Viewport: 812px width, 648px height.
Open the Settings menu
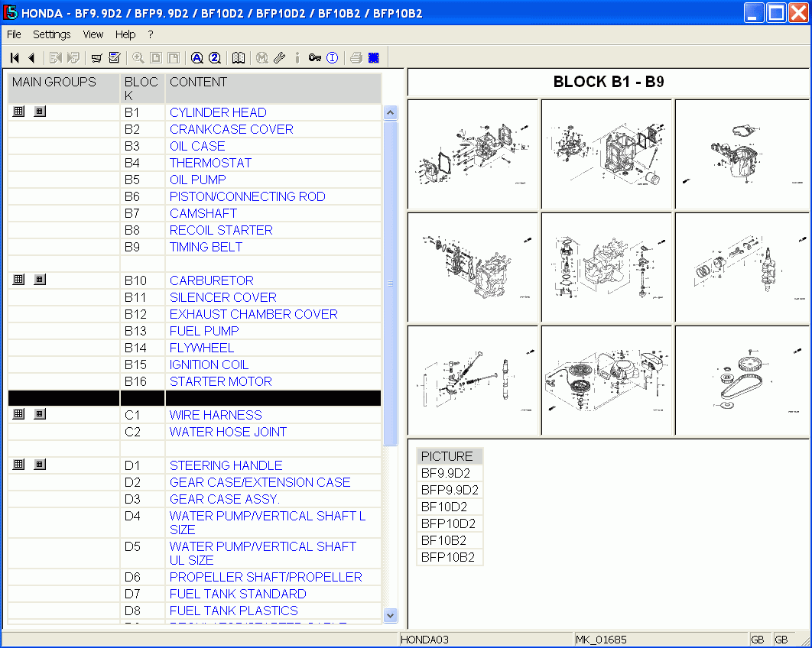(x=52, y=34)
